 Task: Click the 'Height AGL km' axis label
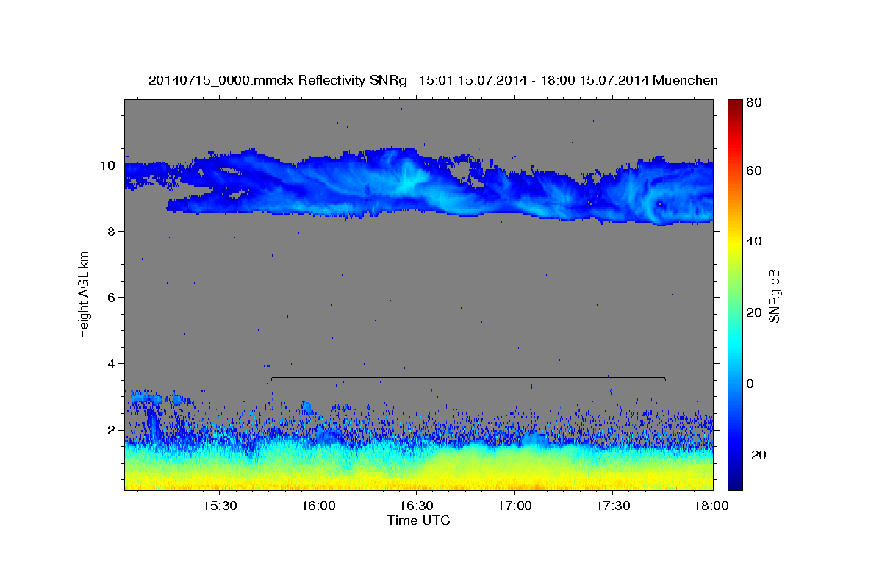[85, 293]
